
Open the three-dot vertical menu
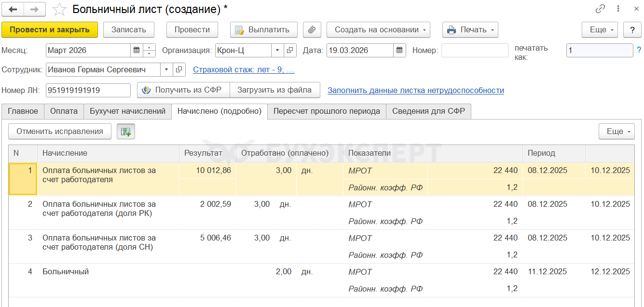(x=618, y=9)
